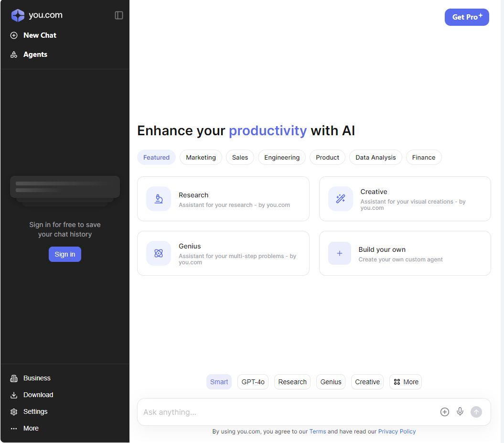
Task: Switch to the Sales category tab
Action: tap(240, 157)
